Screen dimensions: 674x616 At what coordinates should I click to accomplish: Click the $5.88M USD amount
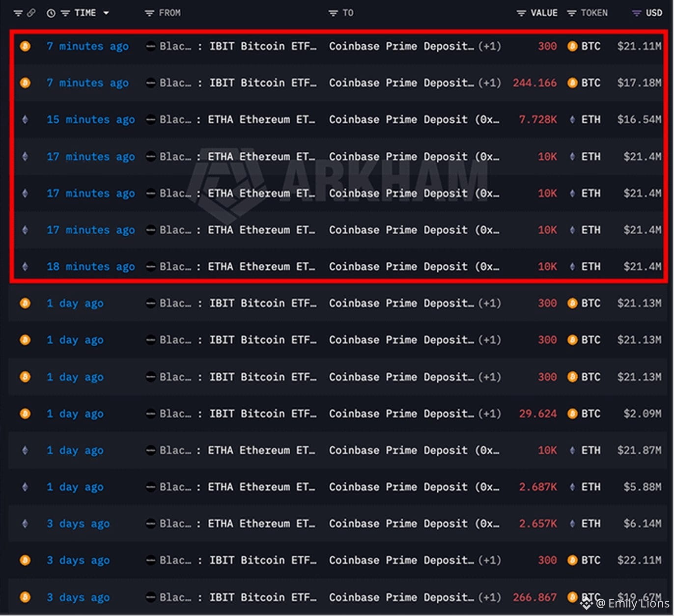coord(643,487)
